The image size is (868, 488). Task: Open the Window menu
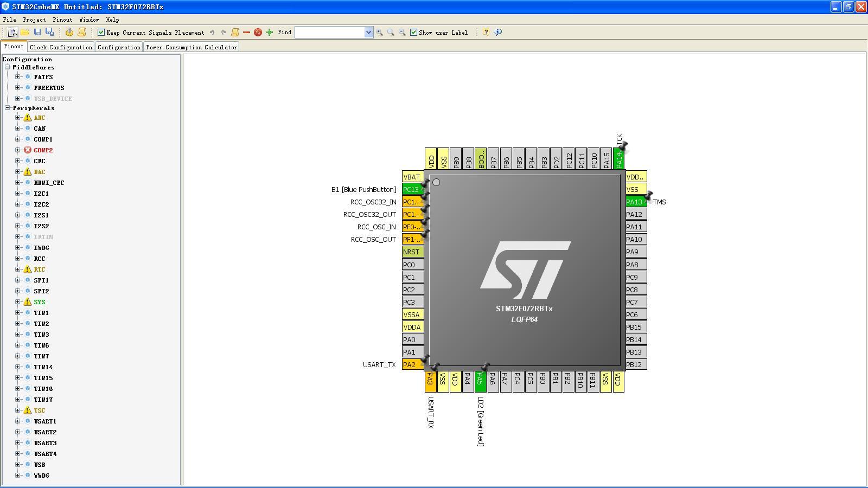(89, 20)
